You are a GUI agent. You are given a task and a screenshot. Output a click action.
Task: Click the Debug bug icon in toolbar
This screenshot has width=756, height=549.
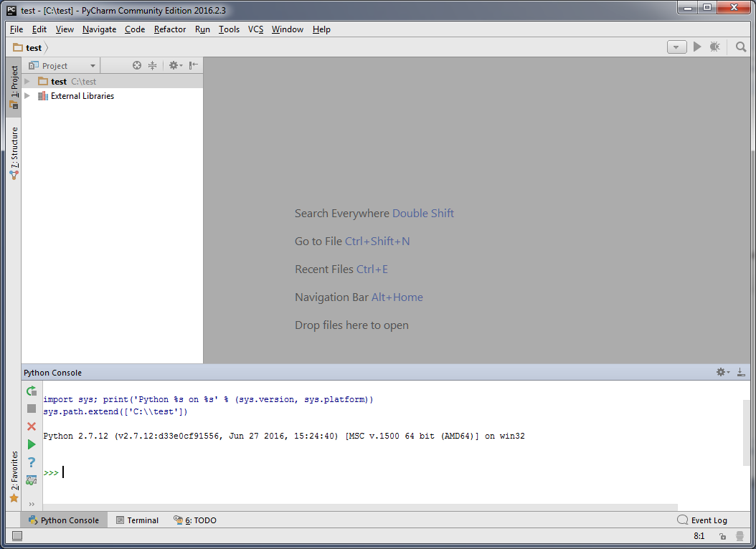click(714, 47)
